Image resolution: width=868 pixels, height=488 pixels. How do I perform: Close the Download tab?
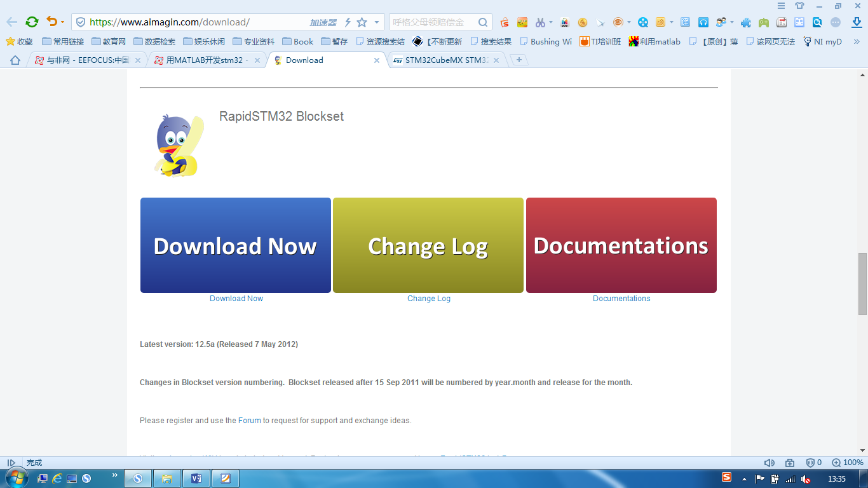pyautogui.click(x=377, y=60)
